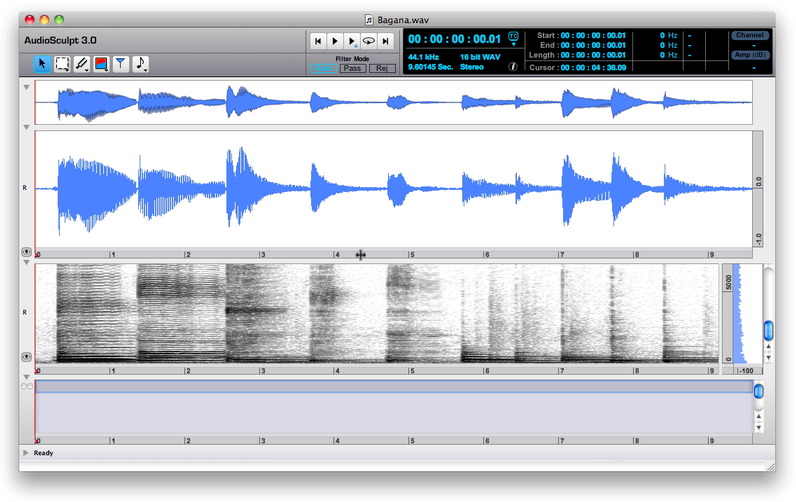Click the Channel button
The width and height of the screenshot is (796, 502).
tap(750, 35)
